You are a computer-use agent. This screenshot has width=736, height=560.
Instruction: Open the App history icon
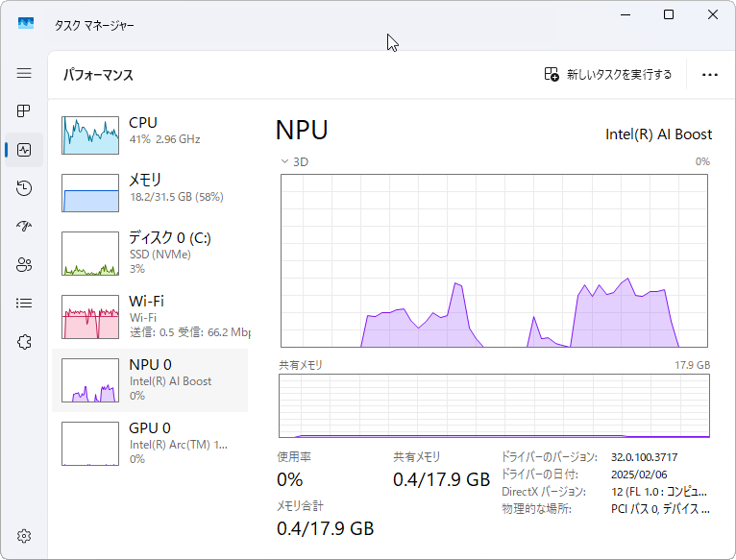[24, 188]
